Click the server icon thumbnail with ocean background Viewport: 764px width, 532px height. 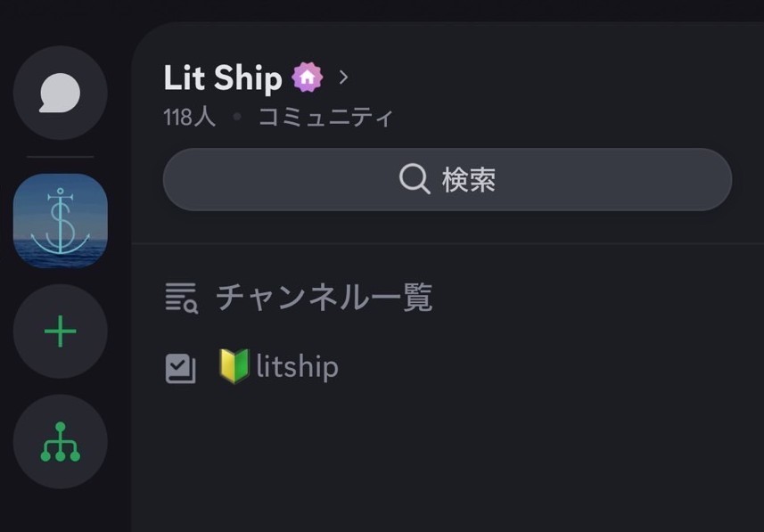coord(60,220)
